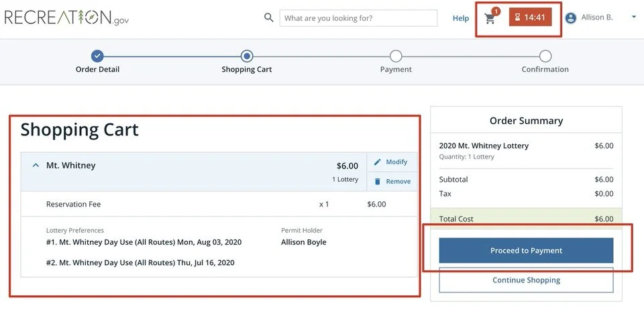The width and height of the screenshot is (644, 324).
Task: Click the Reservation Fee row label
Action: pyautogui.click(x=74, y=204)
